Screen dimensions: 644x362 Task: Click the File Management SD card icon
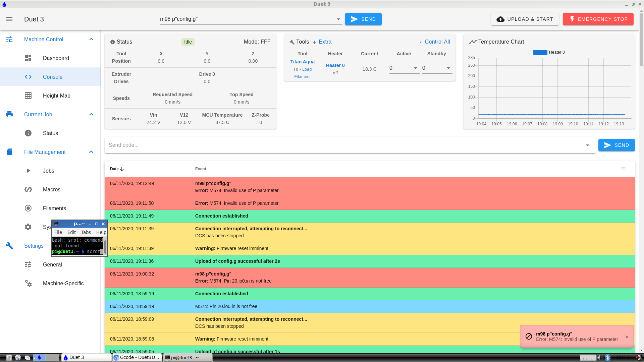click(x=9, y=152)
